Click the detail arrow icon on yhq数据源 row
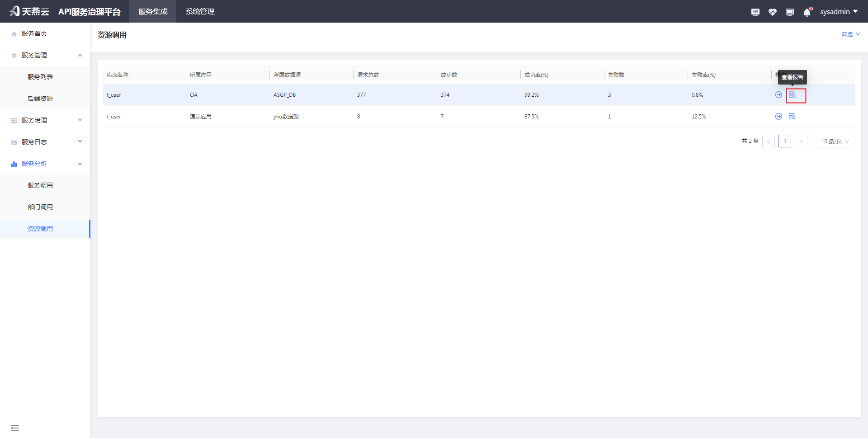This screenshot has width=868, height=438. click(x=778, y=116)
